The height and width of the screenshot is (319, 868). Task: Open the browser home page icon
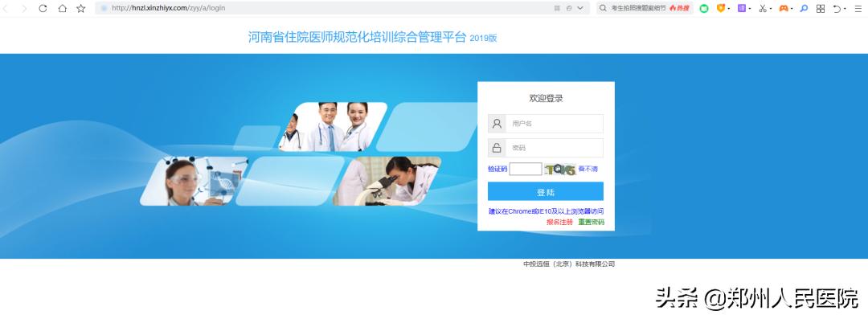[x=62, y=8]
